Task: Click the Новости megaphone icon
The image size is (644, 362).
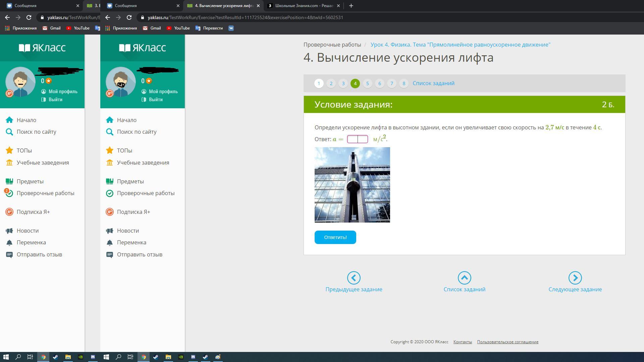Action: click(x=110, y=231)
